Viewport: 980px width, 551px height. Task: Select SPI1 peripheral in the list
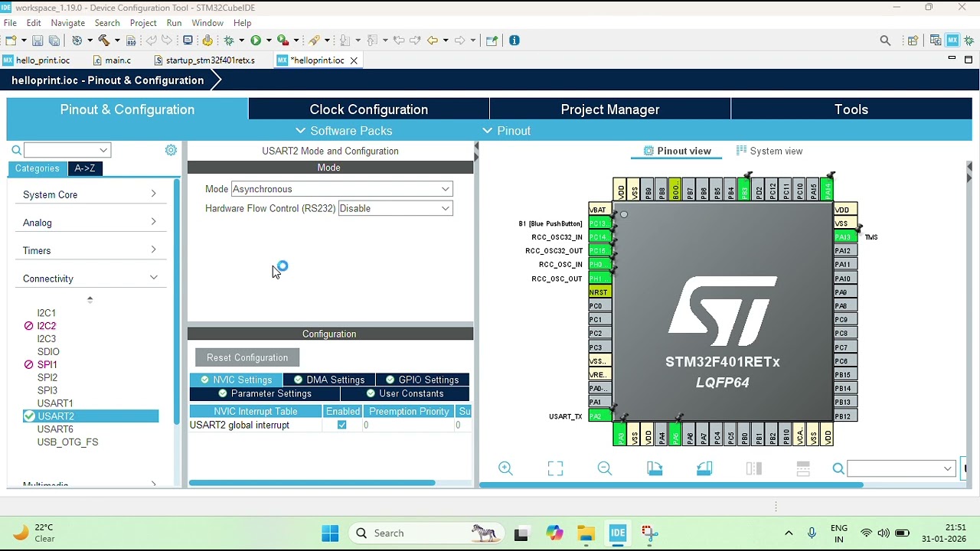point(47,364)
